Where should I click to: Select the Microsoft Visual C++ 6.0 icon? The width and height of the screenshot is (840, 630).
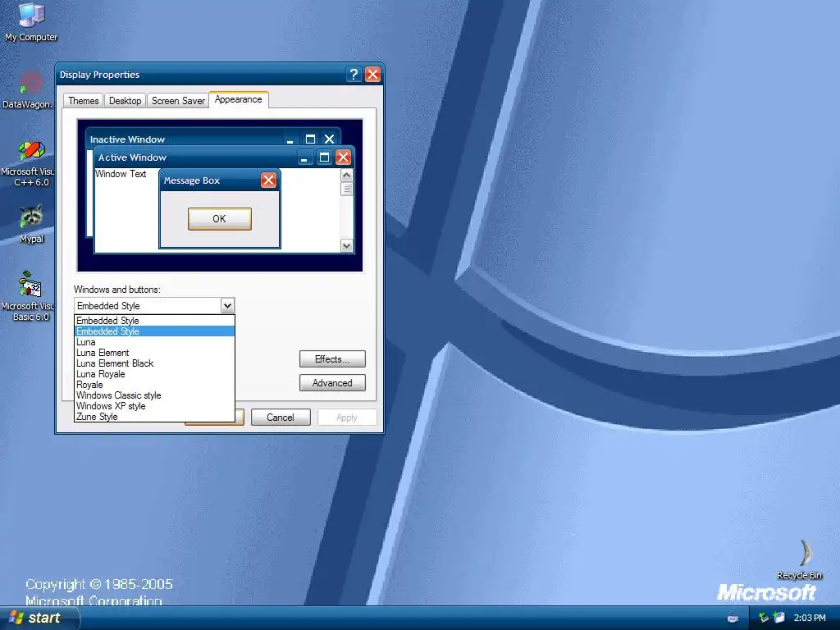coord(28,163)
